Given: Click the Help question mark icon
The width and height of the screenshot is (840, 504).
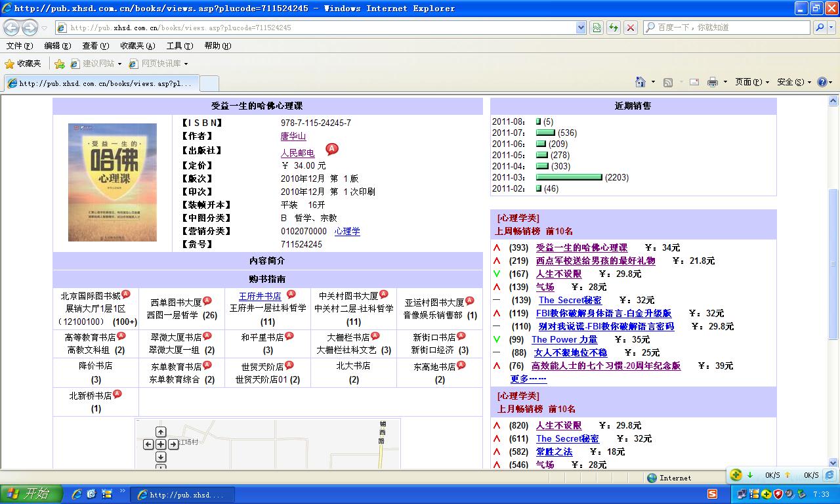Looking at the screenshot, I should click(823, 82).
